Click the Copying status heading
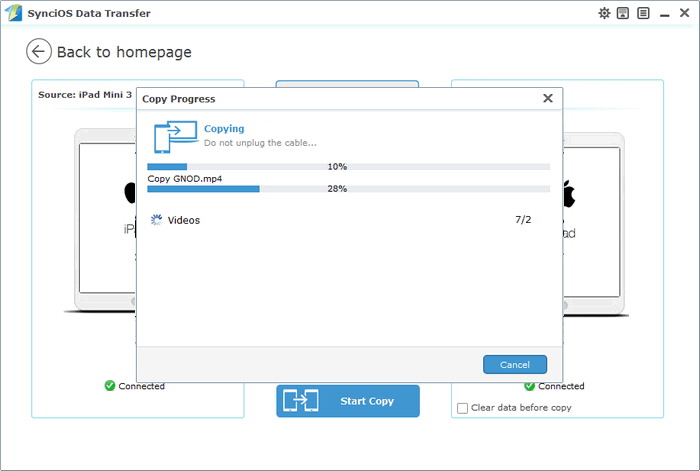This screenshot has width=700, height=471. pos(224,129)
